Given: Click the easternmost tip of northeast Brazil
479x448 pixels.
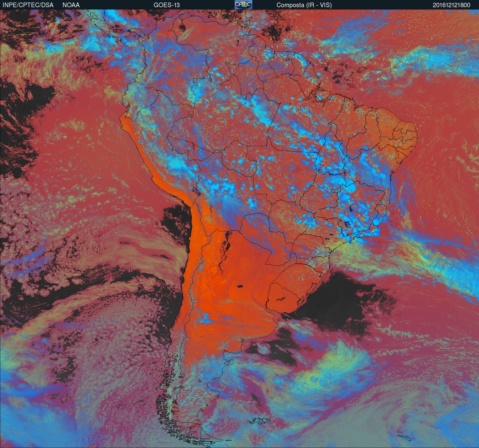Looking at the screenshot, I should [x=417, y=137].
